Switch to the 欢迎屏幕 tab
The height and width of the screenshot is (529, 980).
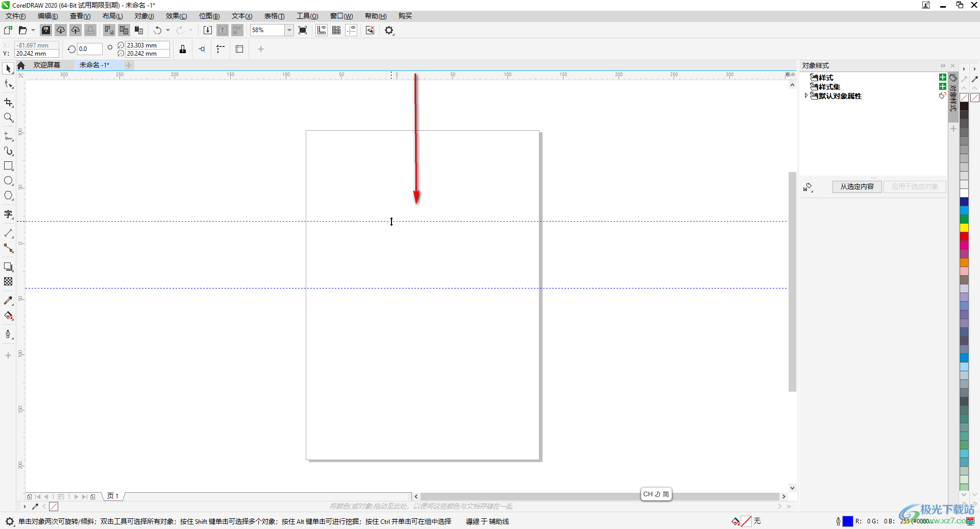47,65
